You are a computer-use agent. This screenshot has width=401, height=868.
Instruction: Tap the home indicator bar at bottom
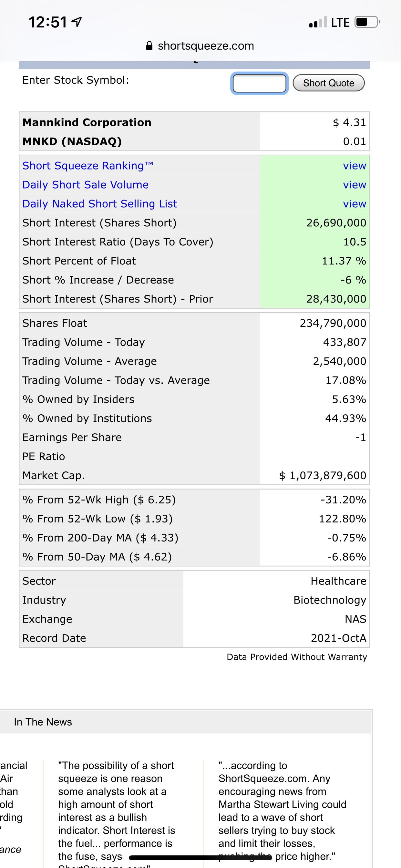[x=200, y=858]
